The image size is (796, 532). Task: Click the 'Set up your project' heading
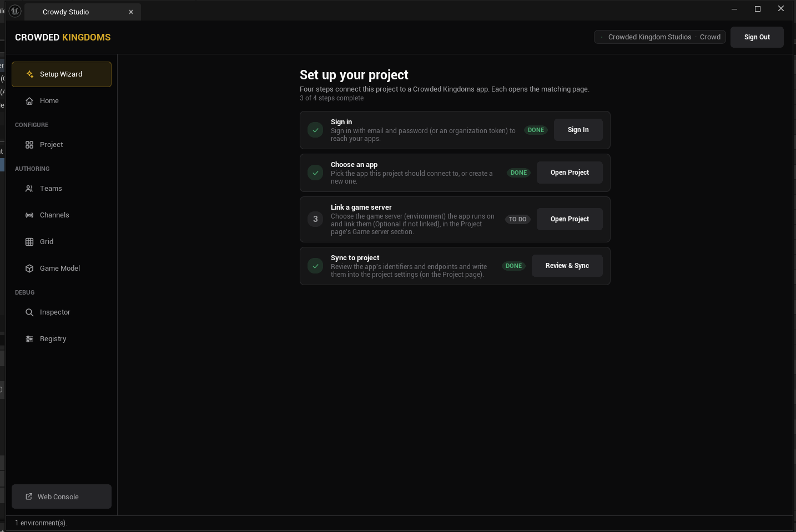(354, 75)
